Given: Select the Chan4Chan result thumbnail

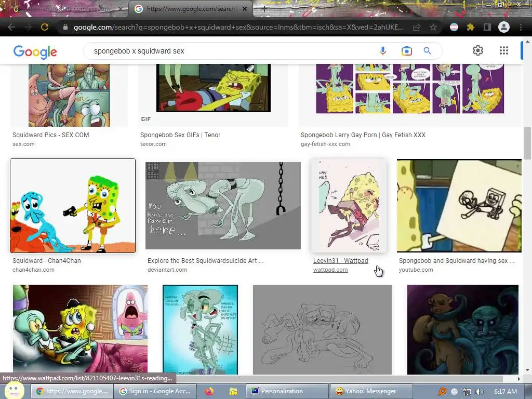Looking at the screenshot, I should [x=73, y=206].
